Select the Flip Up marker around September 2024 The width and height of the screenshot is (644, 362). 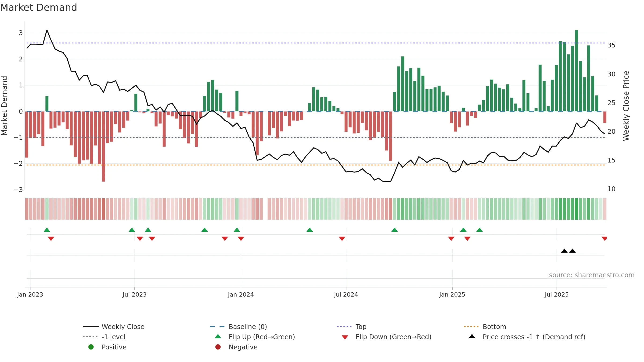[x=394, y=230]
